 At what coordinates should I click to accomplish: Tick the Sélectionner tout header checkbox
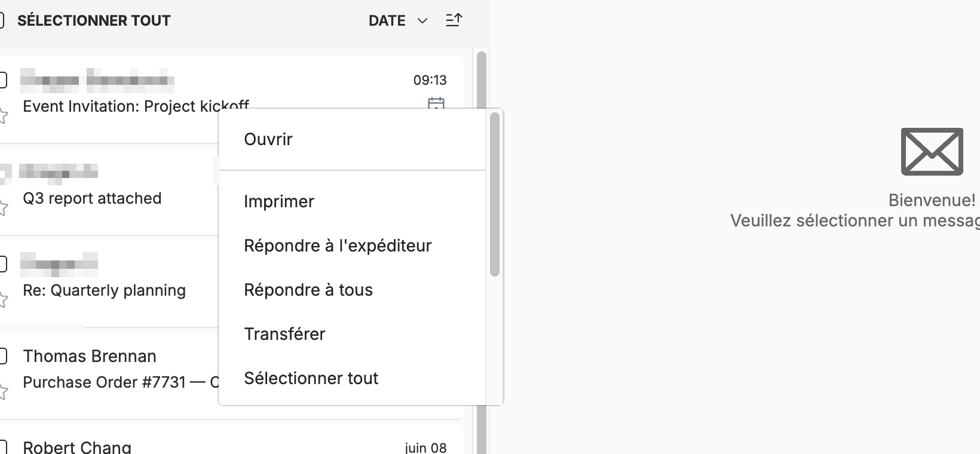coord(2,21)
